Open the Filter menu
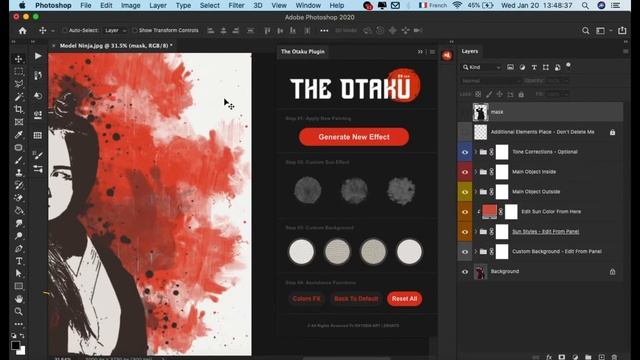The height and width of the screenshot is (360, 640). coord(236,5)
